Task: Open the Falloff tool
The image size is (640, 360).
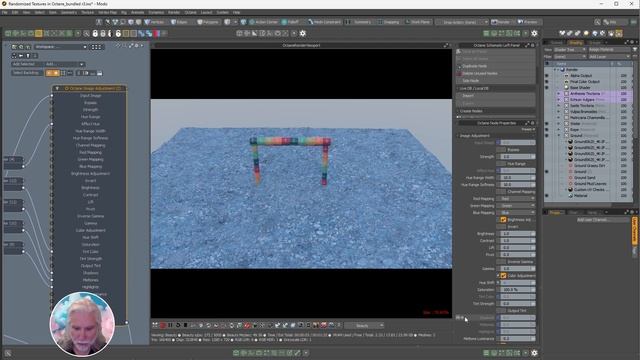Action: tap(291, 22)
